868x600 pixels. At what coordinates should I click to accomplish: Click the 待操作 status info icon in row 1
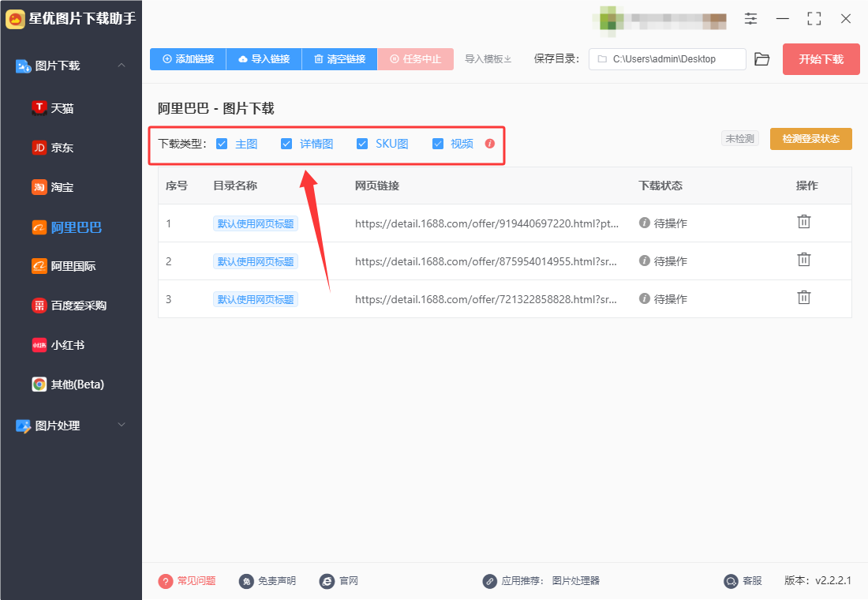point(645,223)
